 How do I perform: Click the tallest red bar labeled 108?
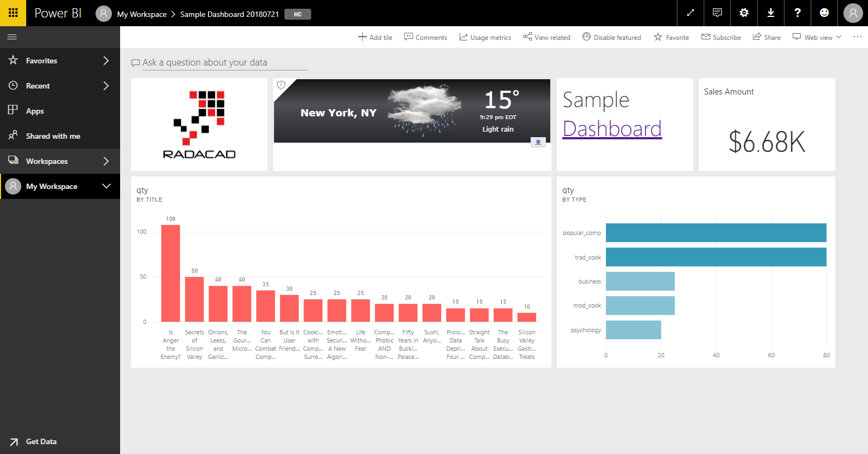tap(171, 273)
